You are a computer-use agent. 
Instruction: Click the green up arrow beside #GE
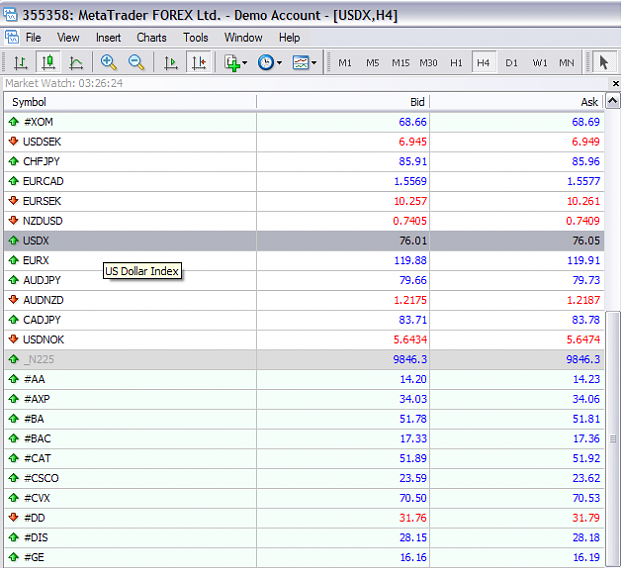click(x=14, y=557)
